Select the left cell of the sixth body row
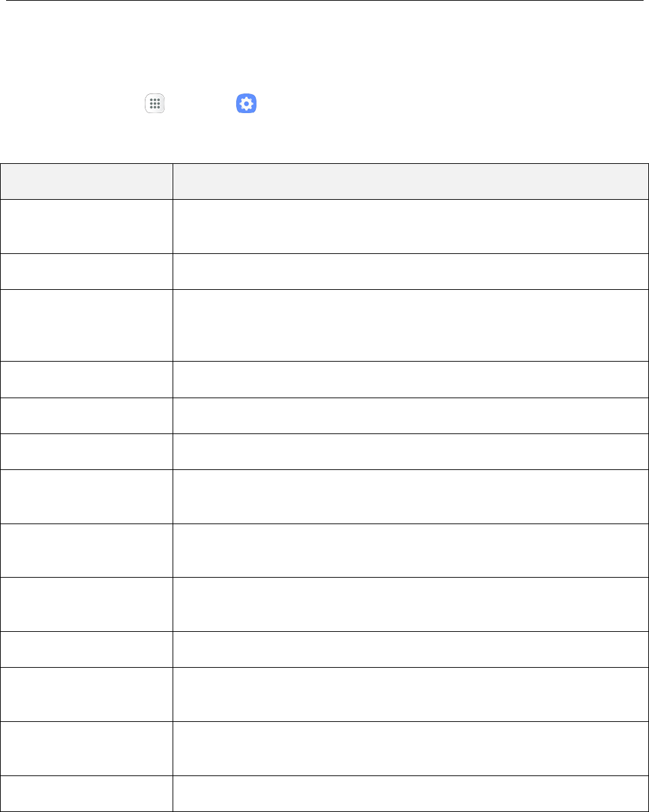Image resolution: width=649 pixels, height=812 pixels. (86, 451)
